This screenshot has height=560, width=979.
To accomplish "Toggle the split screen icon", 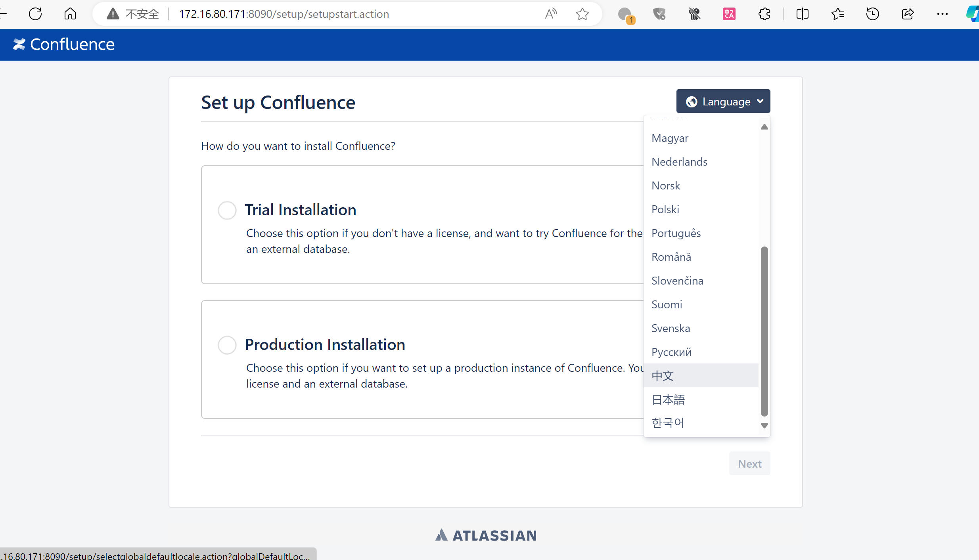I will pos(802,14).
